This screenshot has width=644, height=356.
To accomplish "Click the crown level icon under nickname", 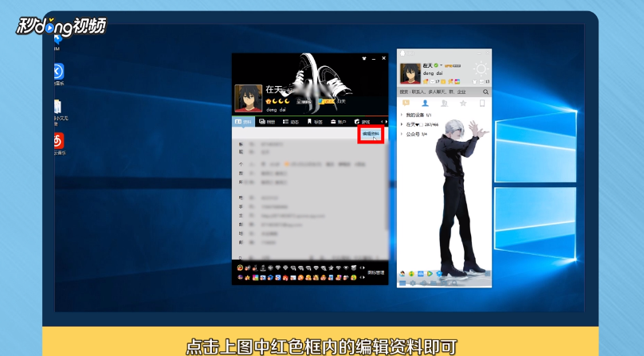I will click(x=268, y=101).
